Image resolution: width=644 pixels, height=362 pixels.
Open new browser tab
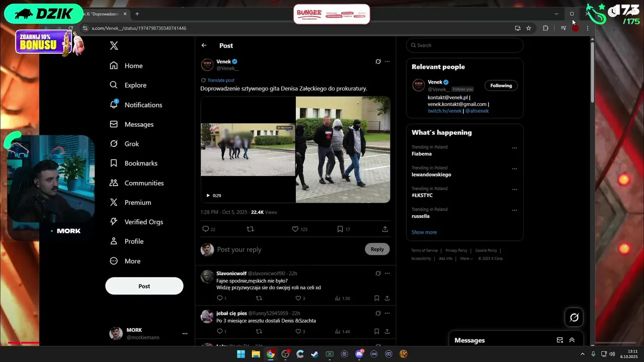[x=137, y=14]
